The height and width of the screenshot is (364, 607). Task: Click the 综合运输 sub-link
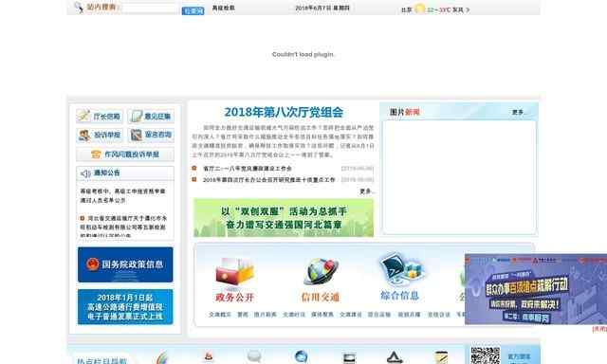pos(379,315)
